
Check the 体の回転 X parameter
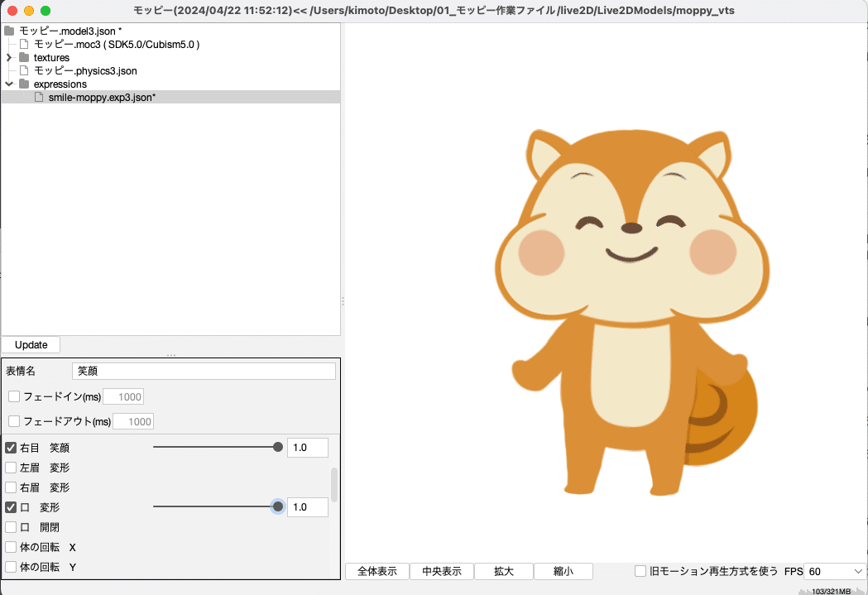click(x=11, y=547)
